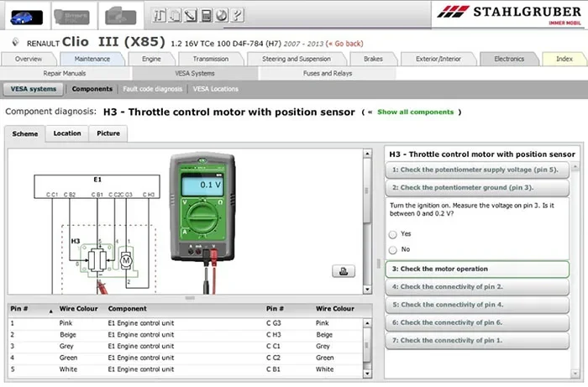Click the VESA systems button
Image resolution: width=588 pixels, height=387 pixels.
[34, 89]
